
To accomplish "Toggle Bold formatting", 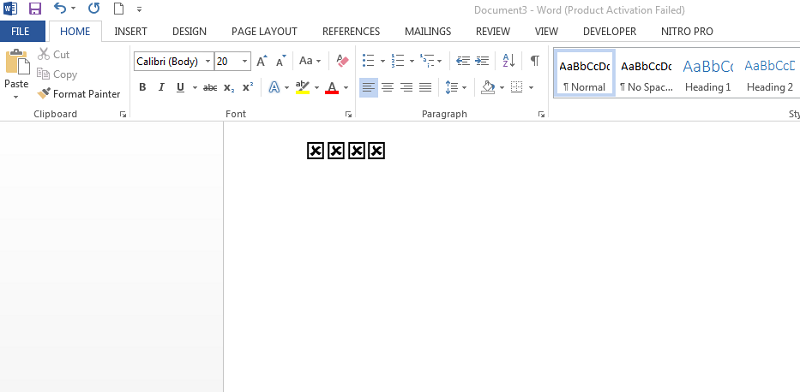I will (142, 87).
